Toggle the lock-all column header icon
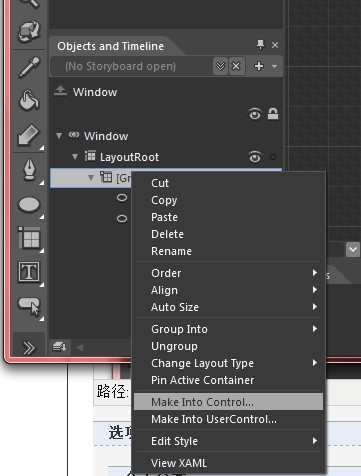The image size is (361, 476). pyautogui.click(x=273, y=114)
